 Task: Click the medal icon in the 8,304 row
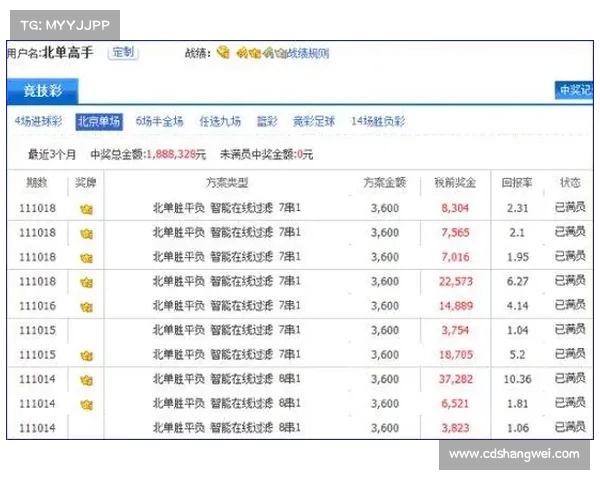pyautogui.click(x=86, y=209)
